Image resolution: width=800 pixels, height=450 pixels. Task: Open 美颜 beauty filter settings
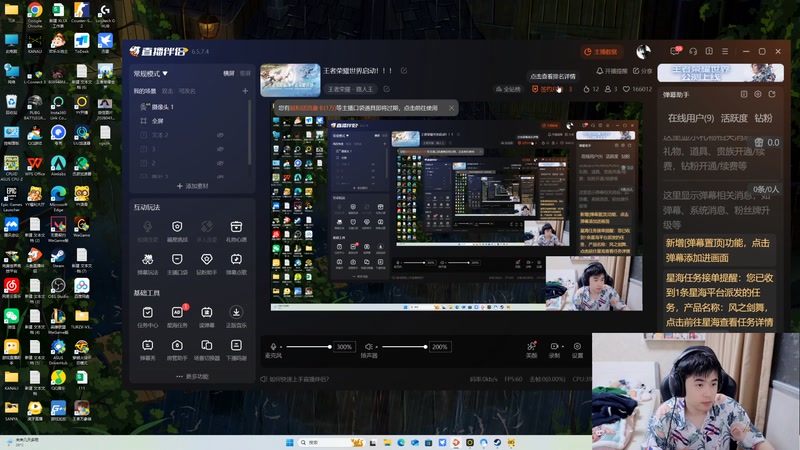click(531, 349)
